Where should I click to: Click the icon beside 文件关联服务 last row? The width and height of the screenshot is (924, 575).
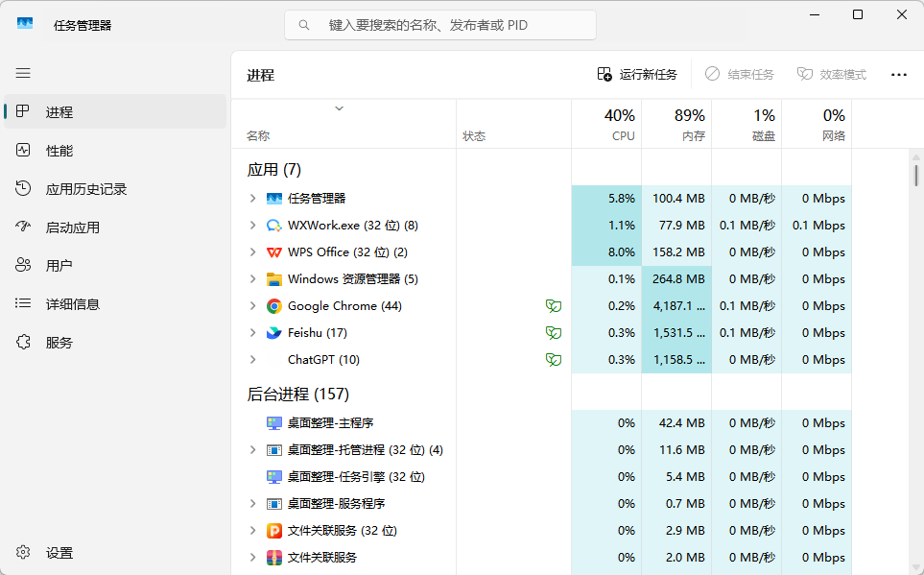pos(274,558)
